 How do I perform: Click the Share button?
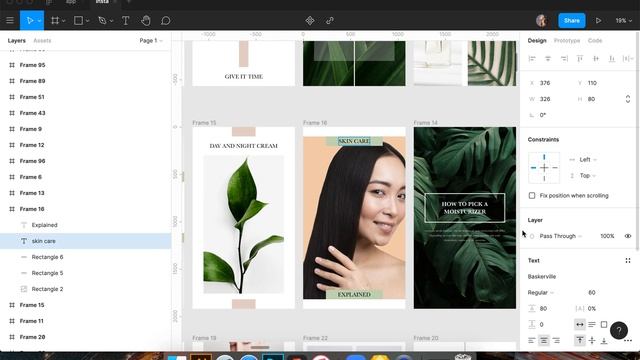571,20
